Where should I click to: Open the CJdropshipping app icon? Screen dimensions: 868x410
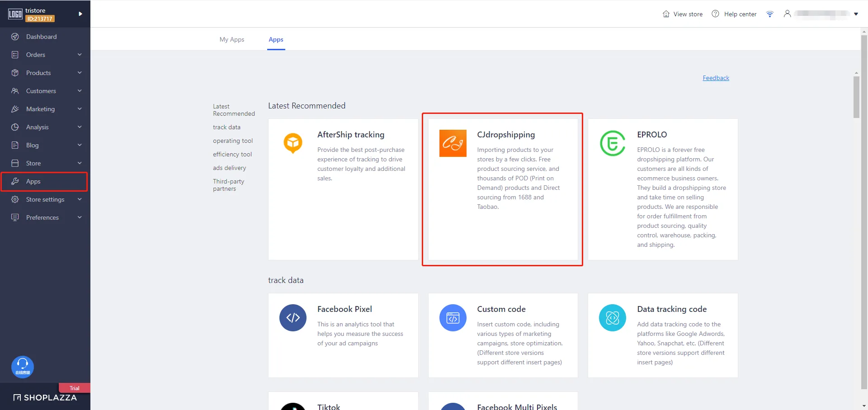click(x=453, y=143)
